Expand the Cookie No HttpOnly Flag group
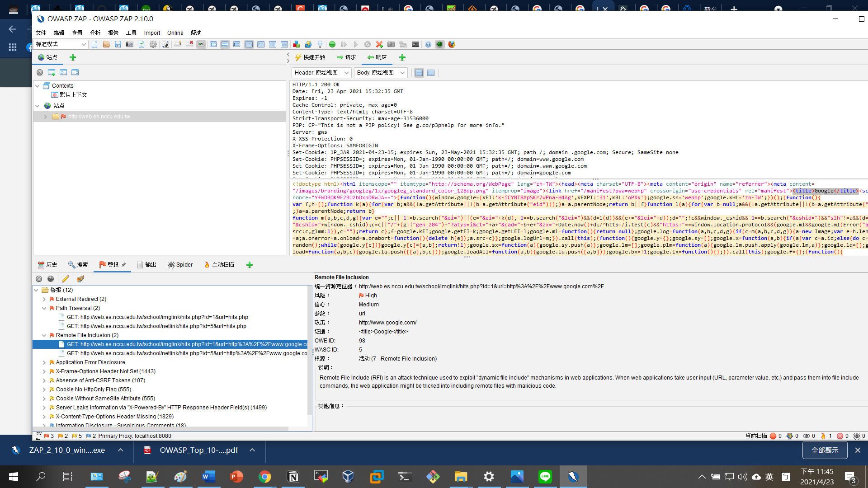The height and width of the screenshot is (488, 868). [x=44, y=389]
